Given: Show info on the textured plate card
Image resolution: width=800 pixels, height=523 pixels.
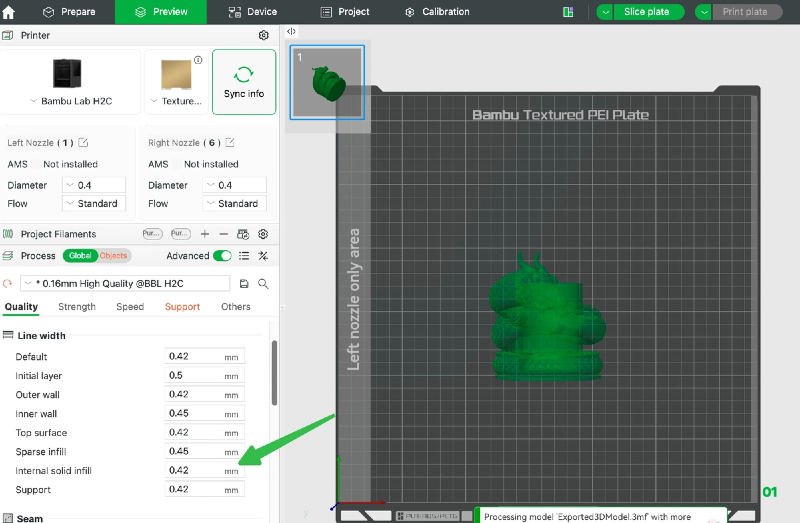Looking at the screenshot, I should [x=198, y=60].
